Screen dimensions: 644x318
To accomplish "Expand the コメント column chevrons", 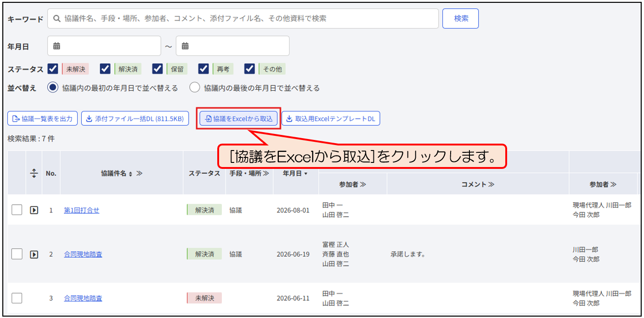I will 491,184.
